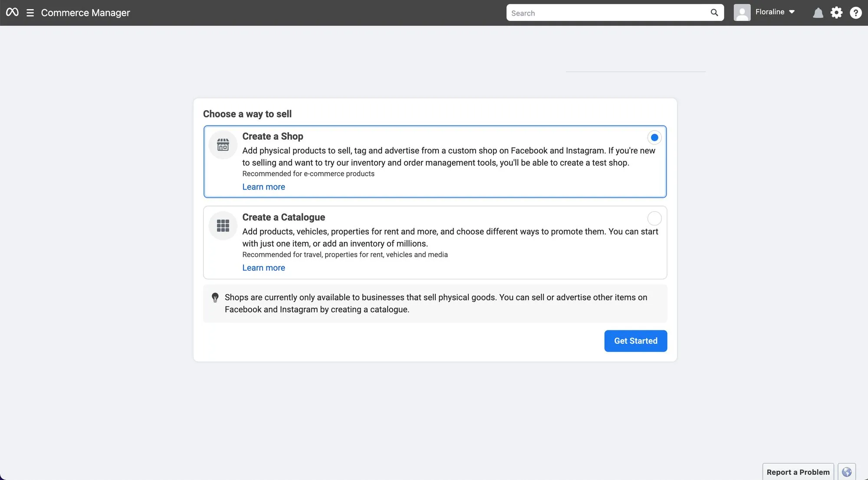Click the lightbulb tip icon

(x=215, y=297)
